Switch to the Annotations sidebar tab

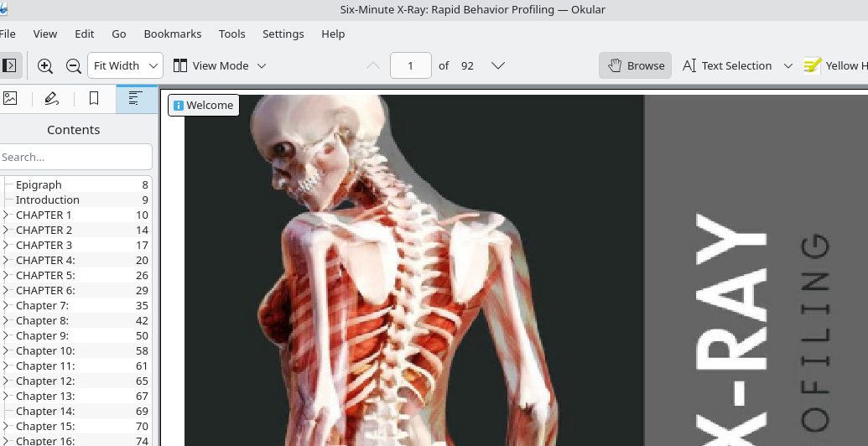click(x=51, y=98)
